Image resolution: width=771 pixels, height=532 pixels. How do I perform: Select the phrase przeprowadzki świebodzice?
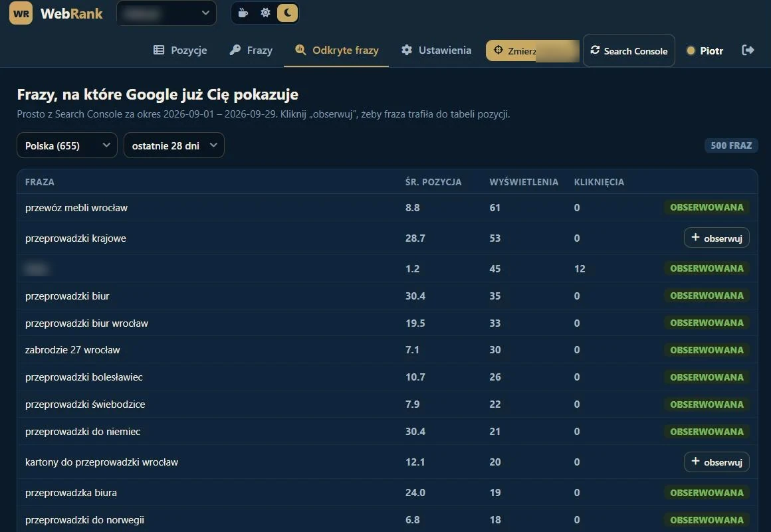coord(85,404)
